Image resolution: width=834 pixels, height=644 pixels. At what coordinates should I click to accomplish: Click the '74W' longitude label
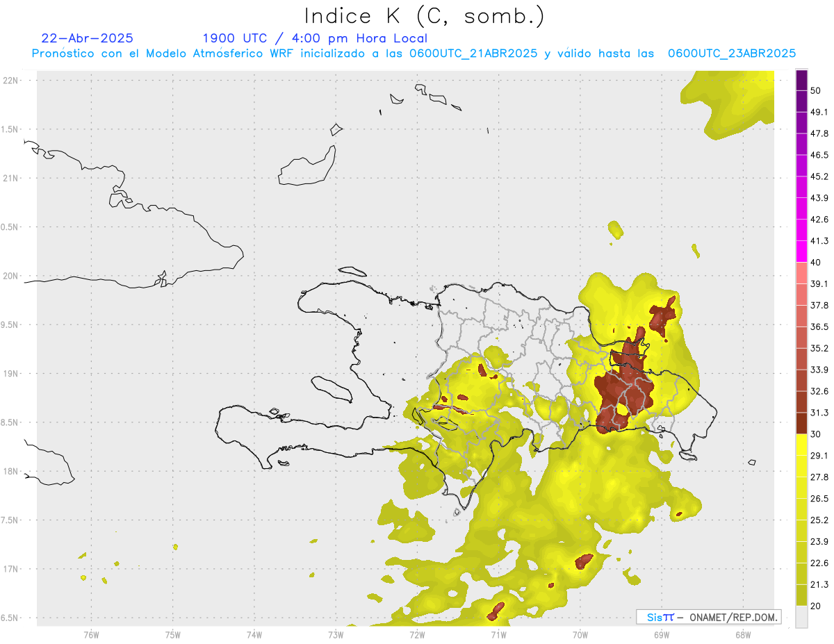click(x=254, y=635)
